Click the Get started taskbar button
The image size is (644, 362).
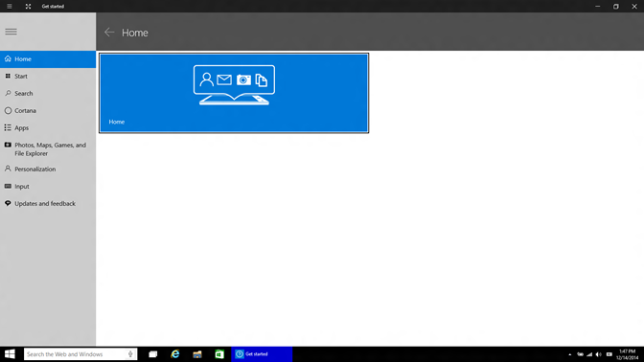coord(262,354)
